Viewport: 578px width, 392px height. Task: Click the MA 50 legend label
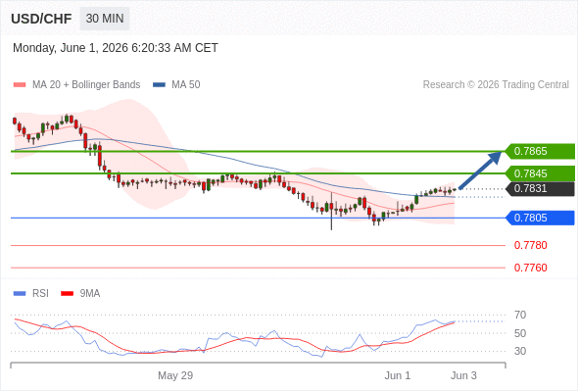186,85
